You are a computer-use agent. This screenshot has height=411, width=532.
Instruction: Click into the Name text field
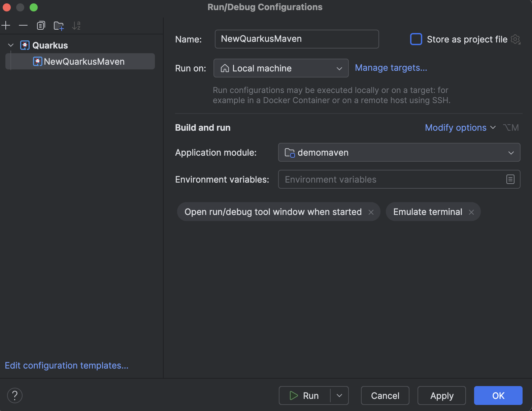[x=296, y=39]
